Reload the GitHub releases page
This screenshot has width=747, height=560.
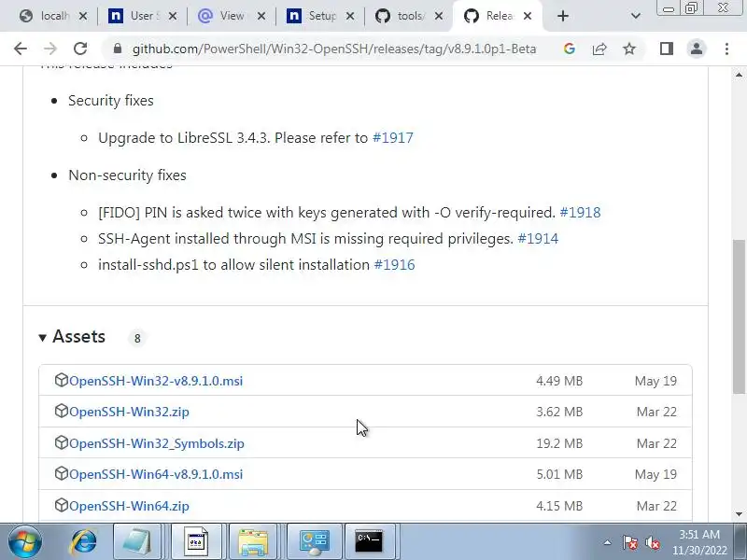tap(80, 49)
